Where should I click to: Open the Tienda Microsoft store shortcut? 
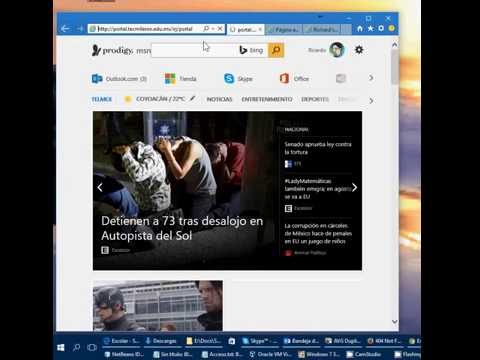click(x=181, y=79)
